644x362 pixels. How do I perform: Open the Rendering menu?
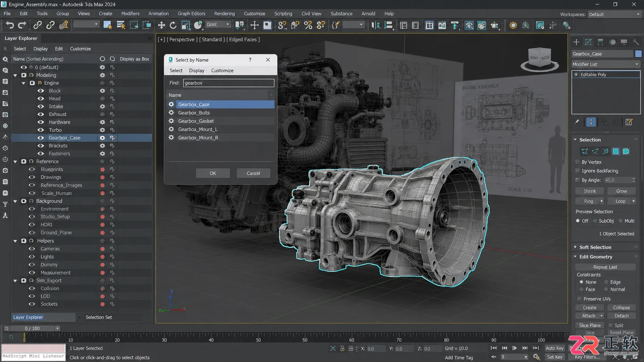[225, 13]
